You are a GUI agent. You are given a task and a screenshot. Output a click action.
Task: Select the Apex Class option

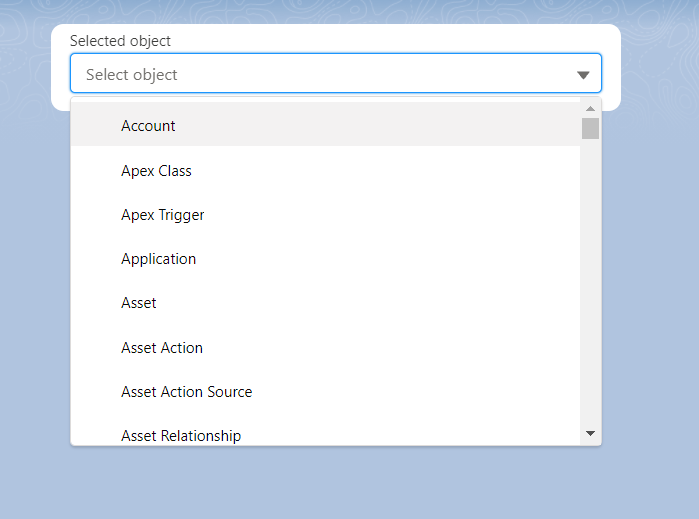325,171
